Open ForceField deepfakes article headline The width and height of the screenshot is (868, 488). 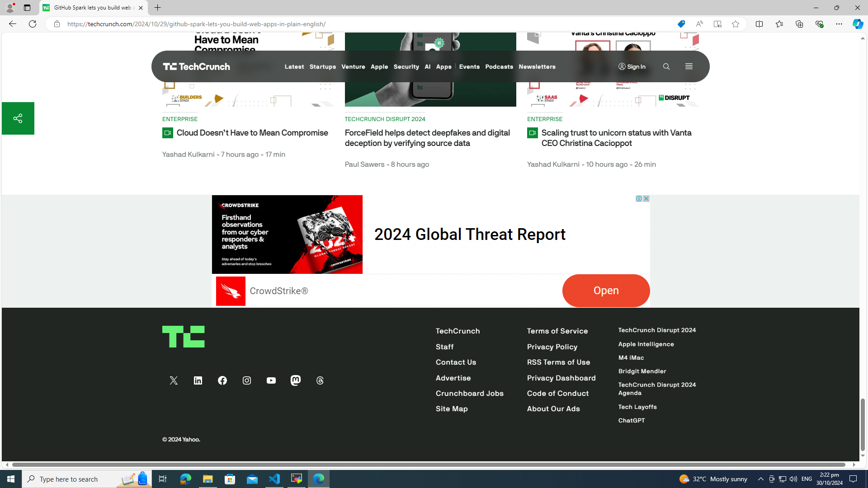click(x=428, y=138)
